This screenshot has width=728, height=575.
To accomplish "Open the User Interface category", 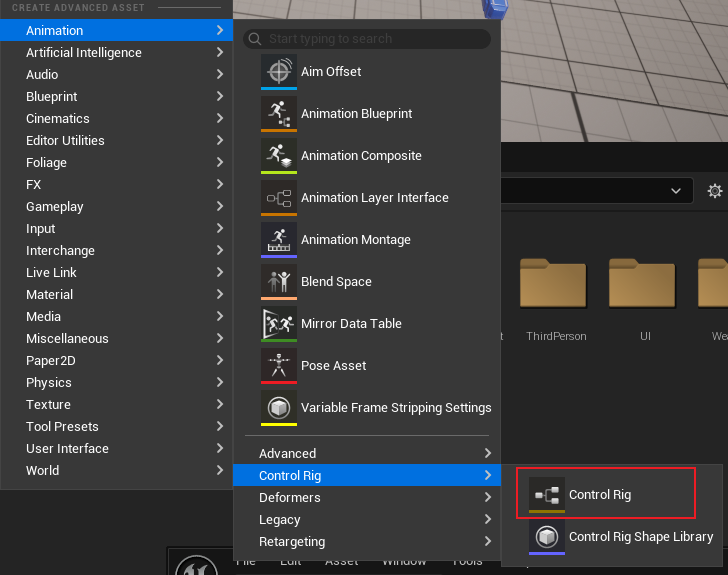I will pos(116,448).
